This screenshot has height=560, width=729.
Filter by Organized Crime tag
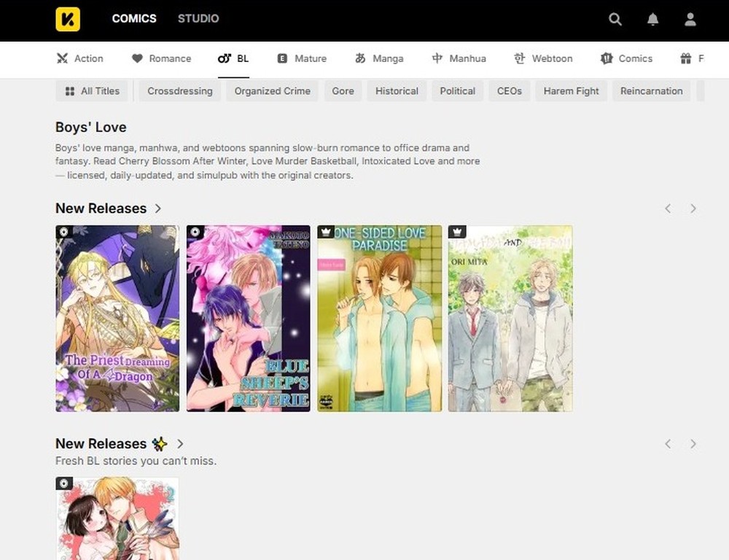coord(273,91)
